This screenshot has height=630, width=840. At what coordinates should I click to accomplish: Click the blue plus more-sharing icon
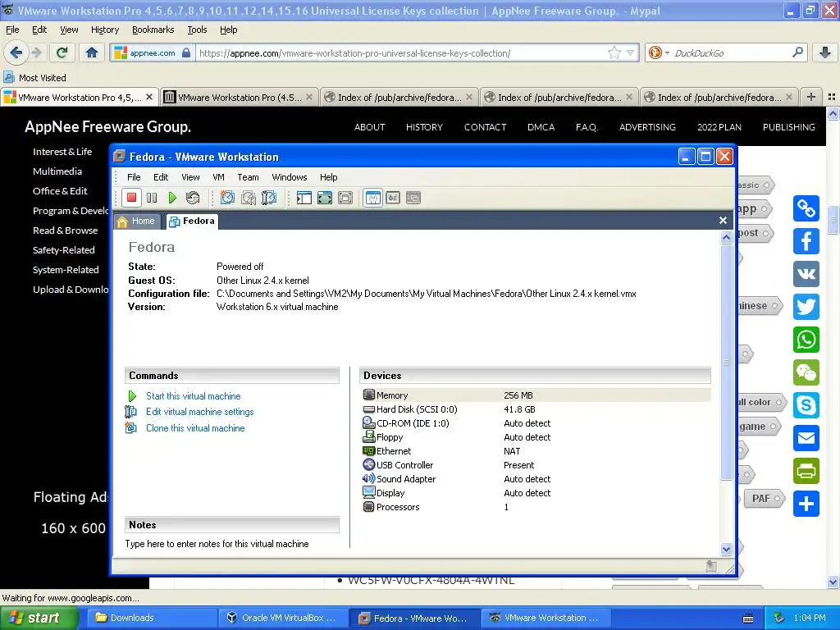[806, 504]
